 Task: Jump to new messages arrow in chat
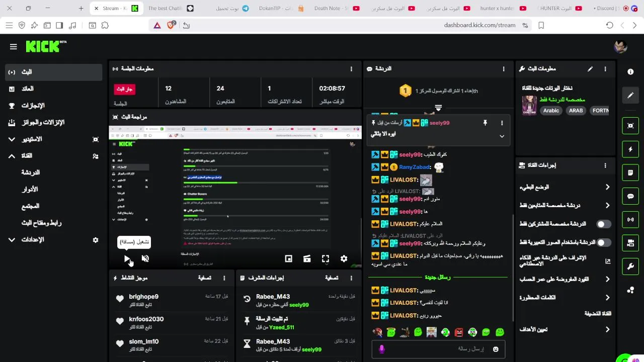pos(438,108)
